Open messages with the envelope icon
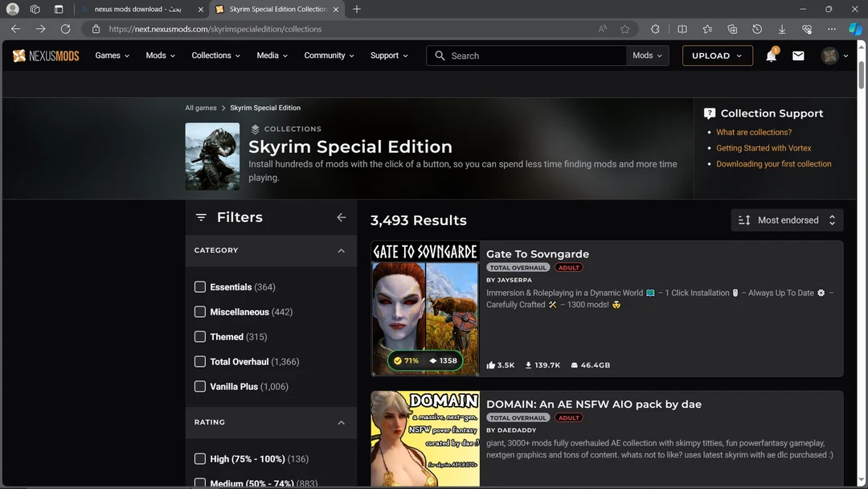The width and height of the screenshot is (868, 489). 799,55
